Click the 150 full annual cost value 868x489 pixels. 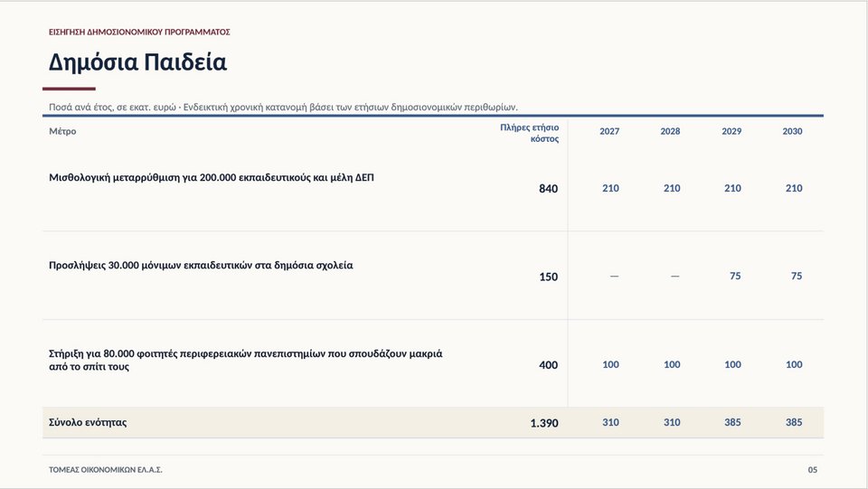click(549, 277)
